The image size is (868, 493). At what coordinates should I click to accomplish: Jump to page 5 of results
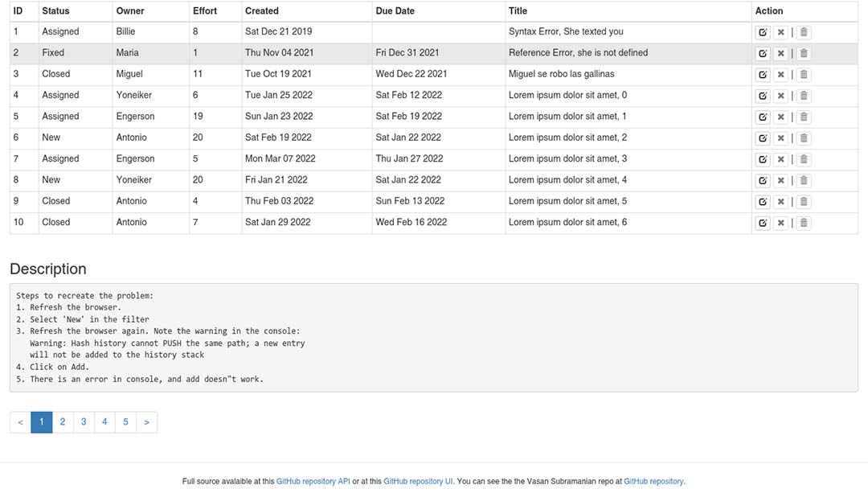pos(125,422)
